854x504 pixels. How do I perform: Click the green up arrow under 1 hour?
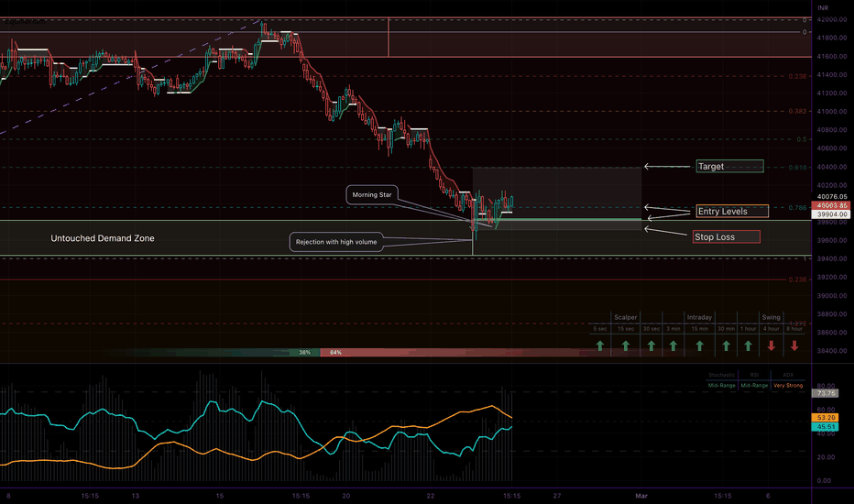748,345
